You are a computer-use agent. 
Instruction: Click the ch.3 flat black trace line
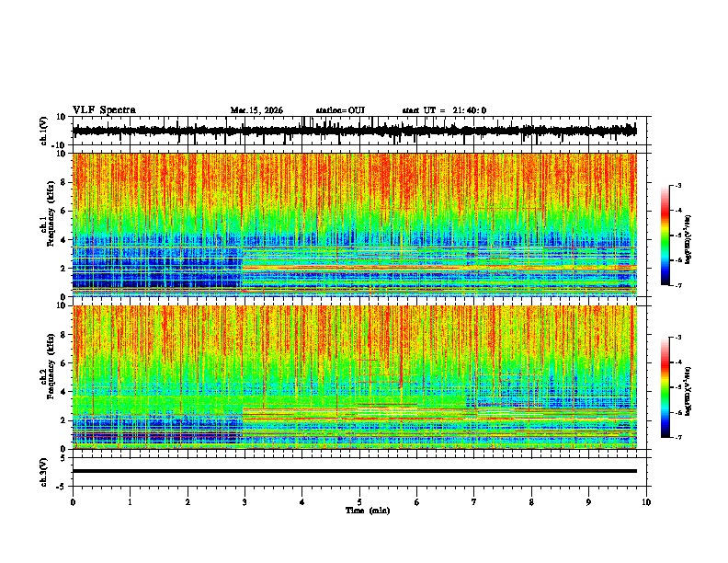(354, 471)
